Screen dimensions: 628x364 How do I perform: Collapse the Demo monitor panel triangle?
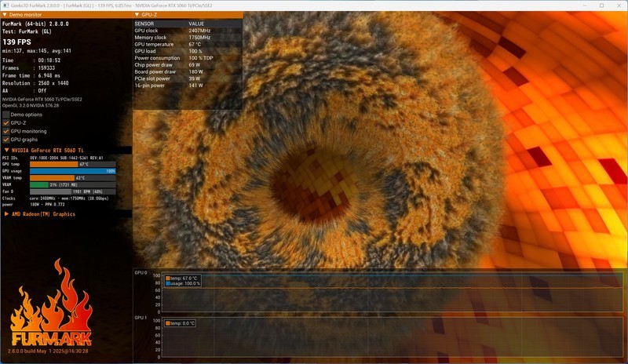pyautogui.click(x=5, y=14)
